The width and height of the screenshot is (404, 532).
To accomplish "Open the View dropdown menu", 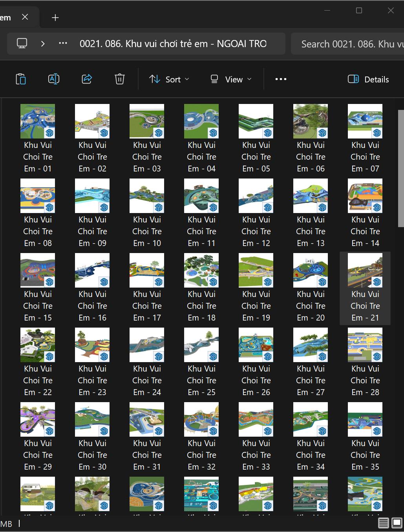I will (x=231, y=79).
